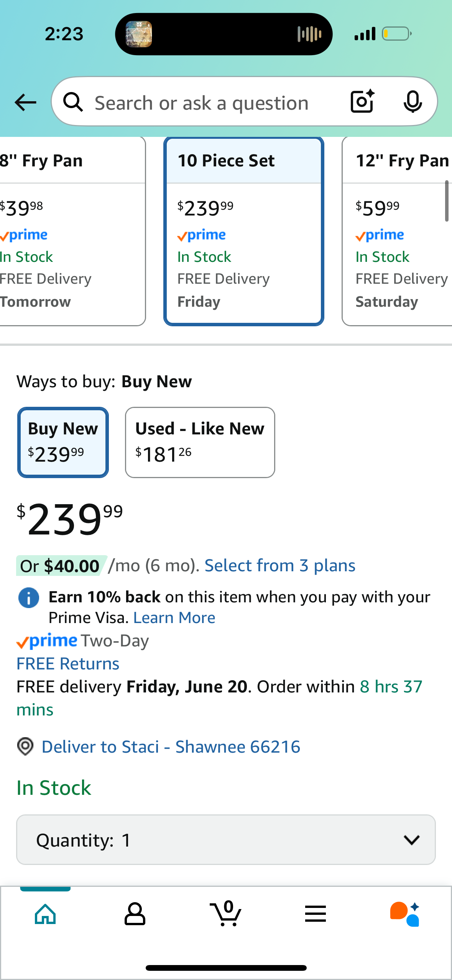Select the Used - Like New option

tap(200, 442)
